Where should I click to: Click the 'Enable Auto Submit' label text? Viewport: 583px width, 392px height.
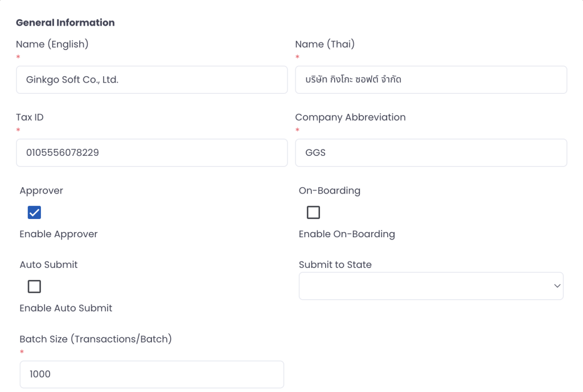click(x=66, y=308)
